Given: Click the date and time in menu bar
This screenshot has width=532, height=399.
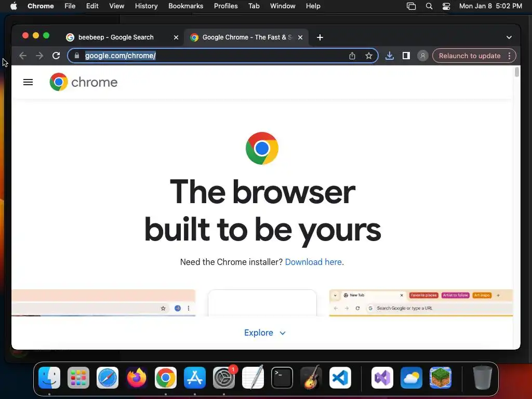Looking at the screenshot, I should [490, 6].
